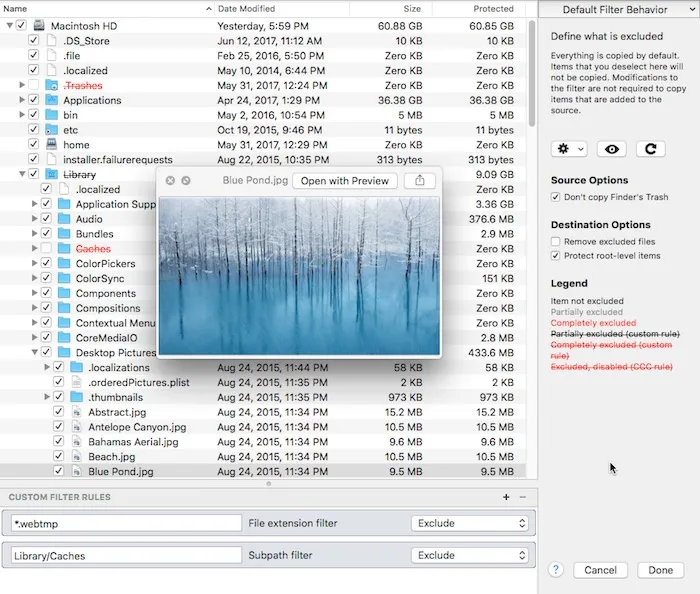This screenshot has height=594, width=700.
Task: Click the Done button
Action: pos(660,570)
